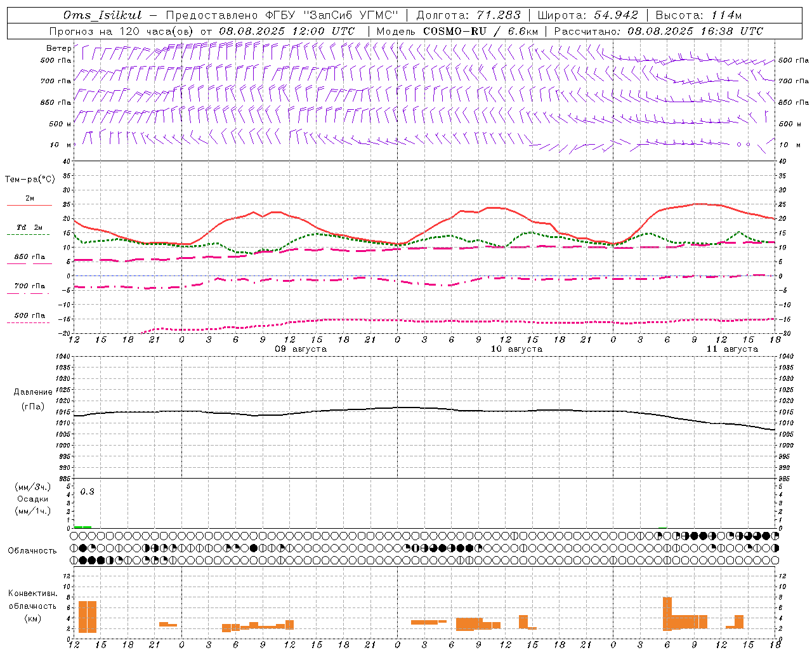The image size is (812, 650).
Task: Click the station name Oms_Isilkul in the header
Action: [x=103, y=15]
